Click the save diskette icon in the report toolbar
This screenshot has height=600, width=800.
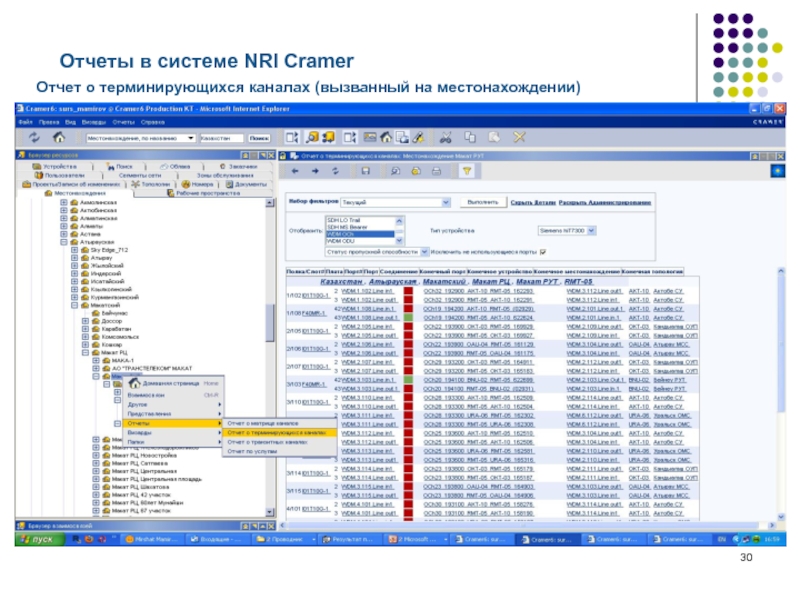click(366, 171)
